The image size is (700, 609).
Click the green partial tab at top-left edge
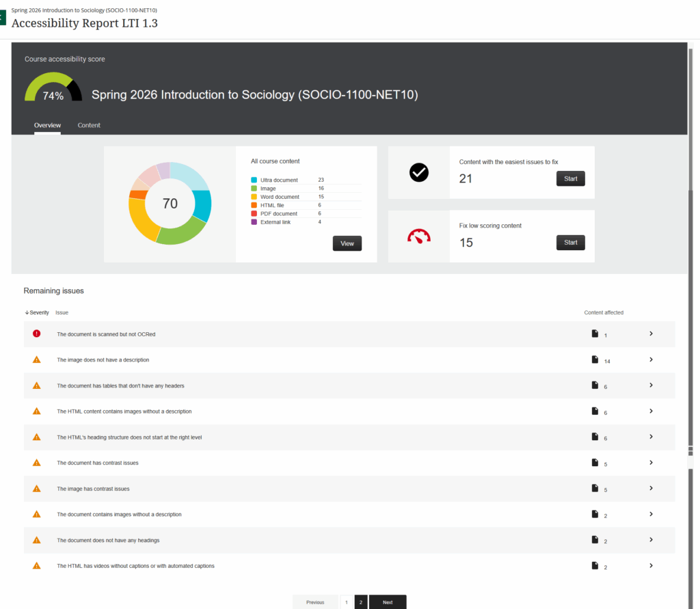2,18
